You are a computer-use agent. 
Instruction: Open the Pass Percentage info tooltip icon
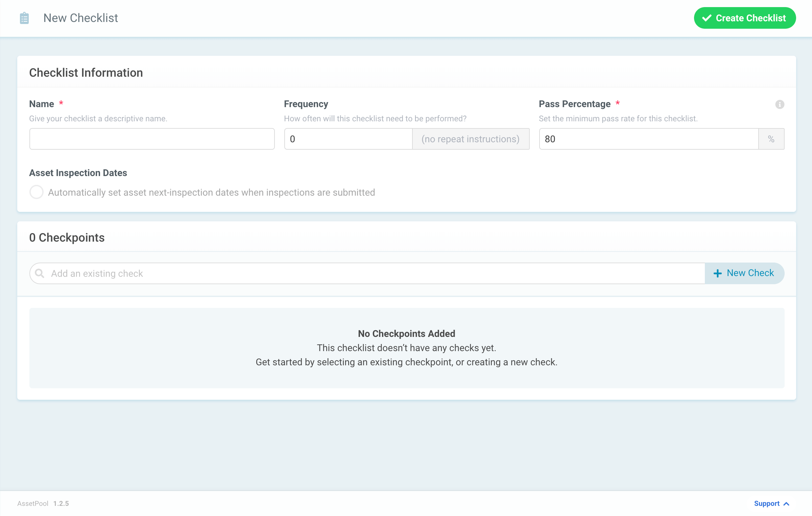tap(779, 104)
